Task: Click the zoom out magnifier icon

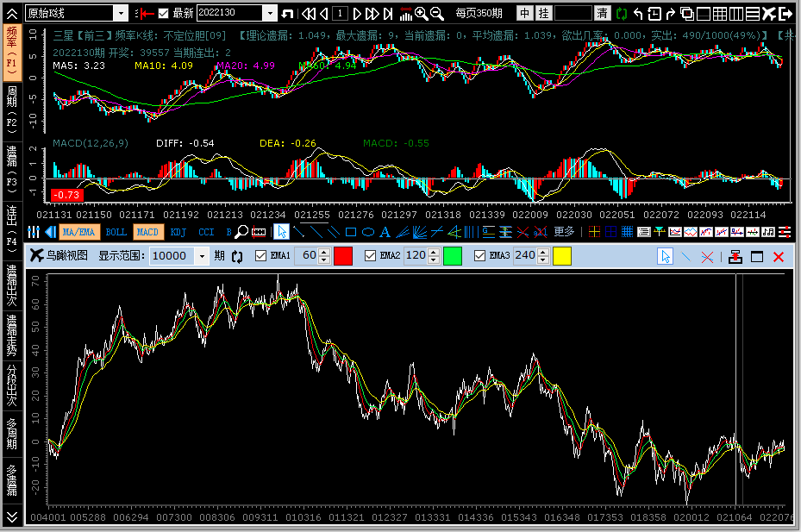Action: tap(437, 13)
